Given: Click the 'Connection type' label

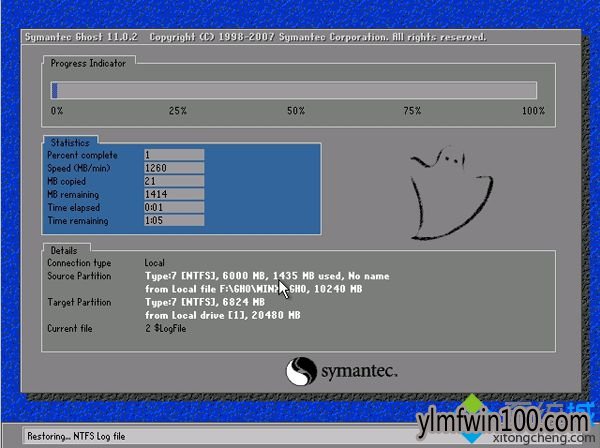Looking at the screenshot, I should tap(79, 263).
